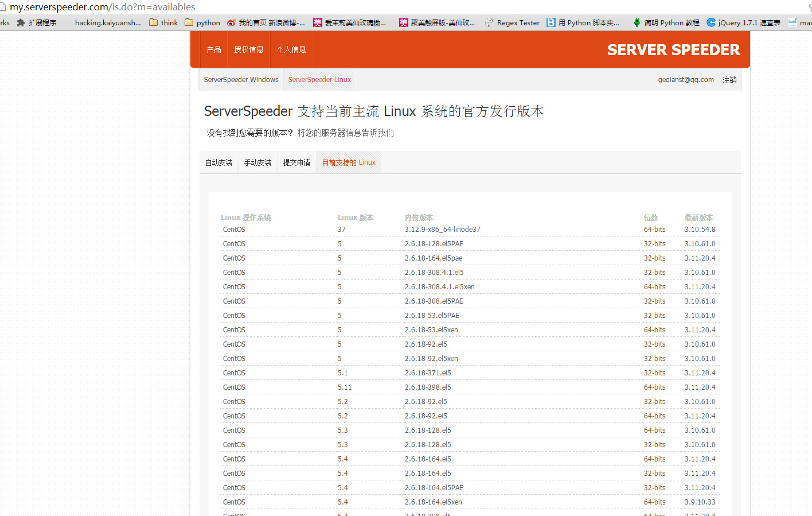Click kernel 2.6.18-308.el5PAE cell
The width and height of the screenshot is (812, 516).
(434, 301)
